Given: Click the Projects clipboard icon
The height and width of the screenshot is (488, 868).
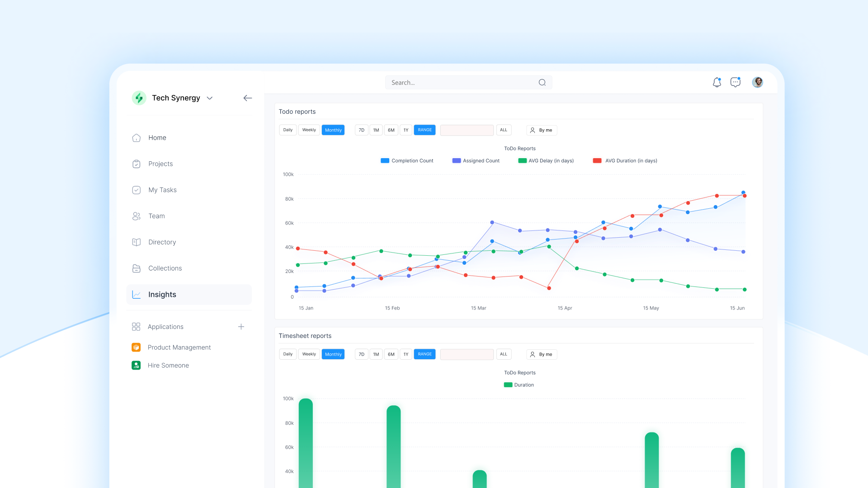Looking at the screenshot, I should pyautogui.click(x=136, y=164).
